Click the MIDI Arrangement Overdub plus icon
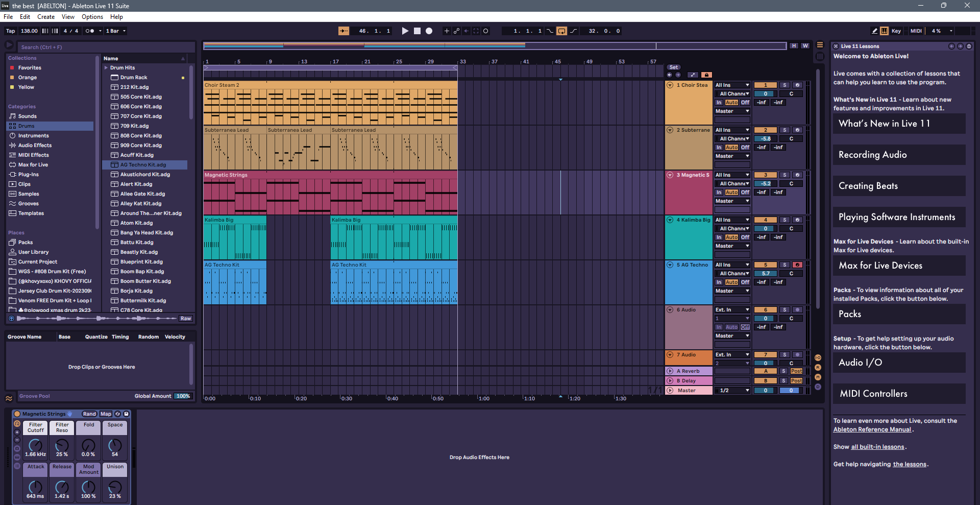 click(x=447, y=31)
